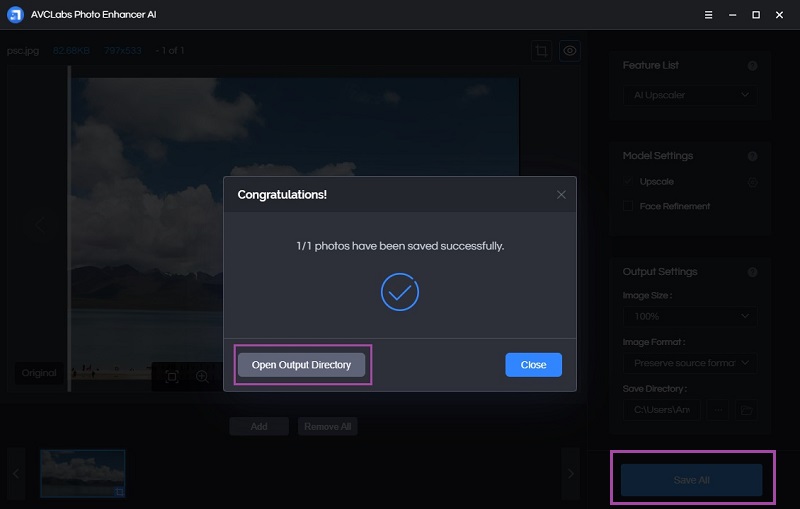Expand the Image Format dropdown

[x=690, y=363]
